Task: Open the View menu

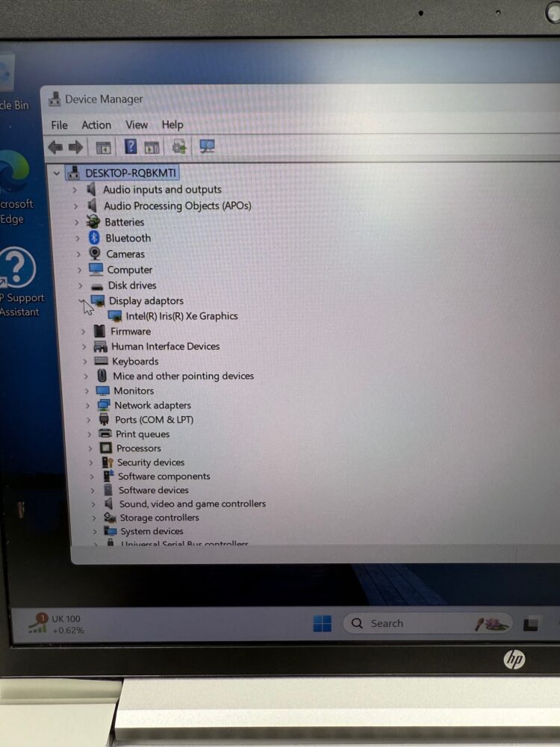Action: (x=137, y=125)
